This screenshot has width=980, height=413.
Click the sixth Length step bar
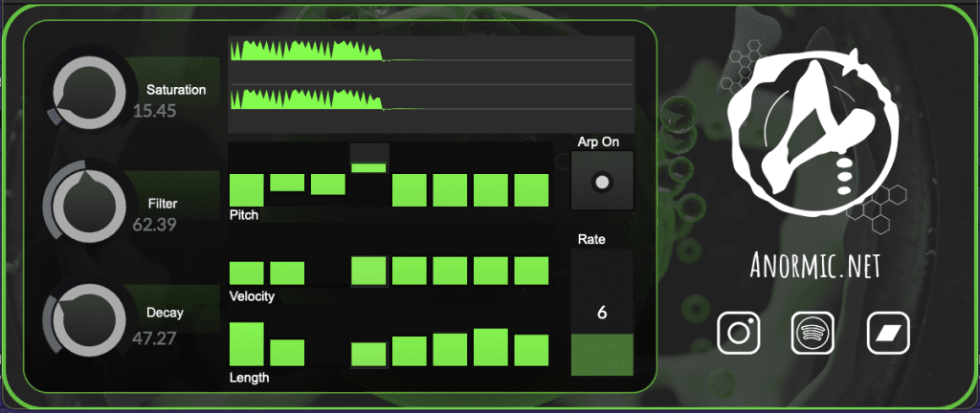pyautogui.click(x=450, y=349)
